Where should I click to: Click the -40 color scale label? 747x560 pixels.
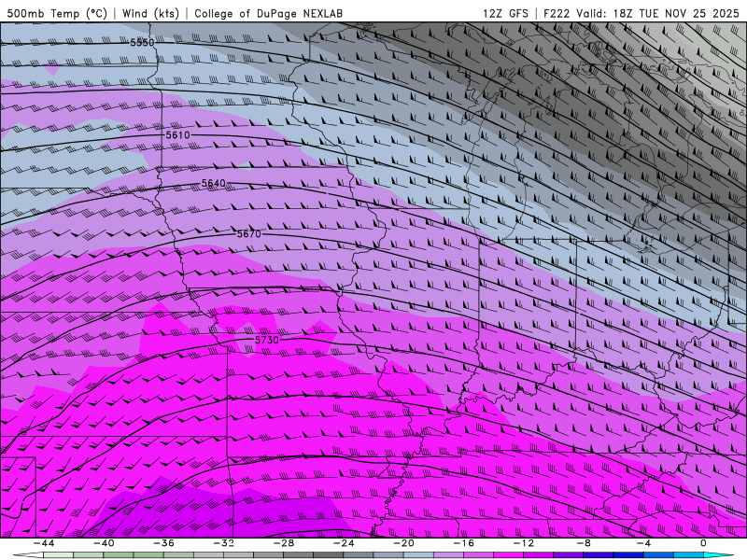coord(104,543)
